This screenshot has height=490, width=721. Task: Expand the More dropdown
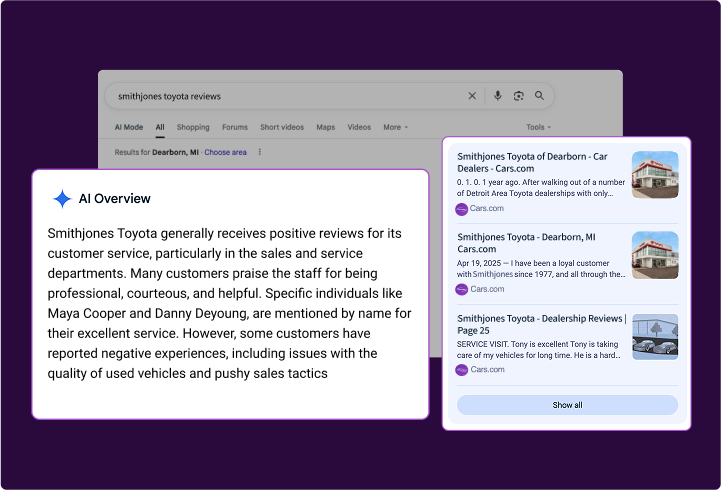tap(395, 127)
